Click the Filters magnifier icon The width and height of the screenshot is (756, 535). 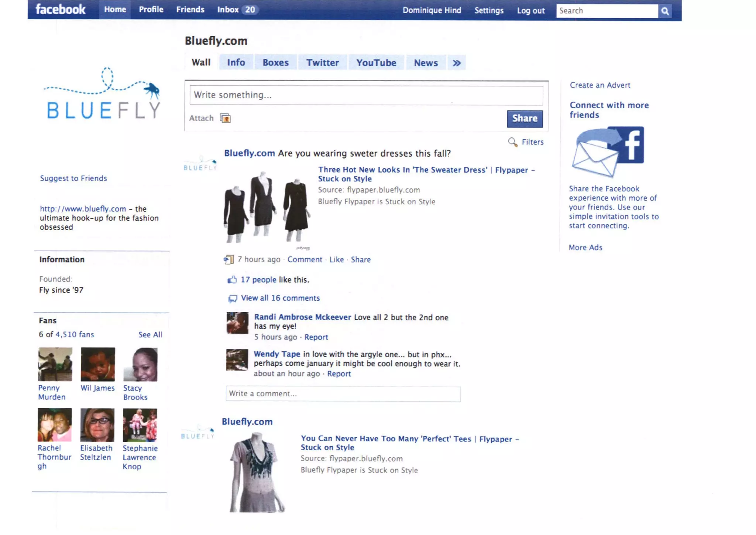coord(512,142)
